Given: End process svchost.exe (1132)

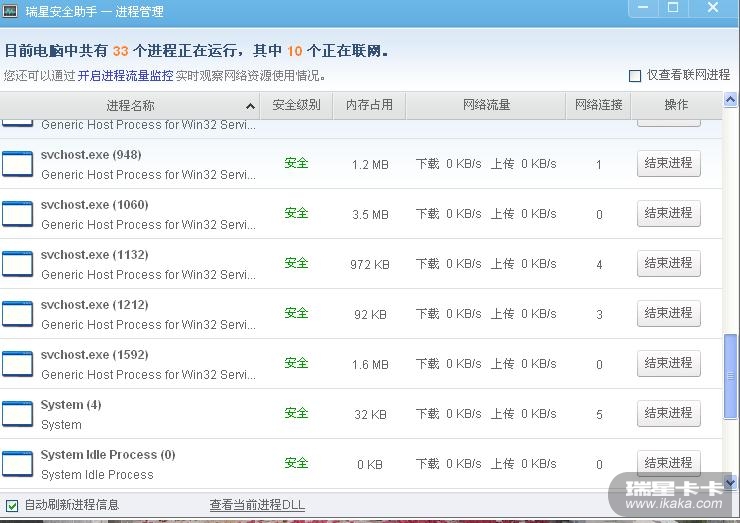Looking at the screenshot, I should 668,263.
